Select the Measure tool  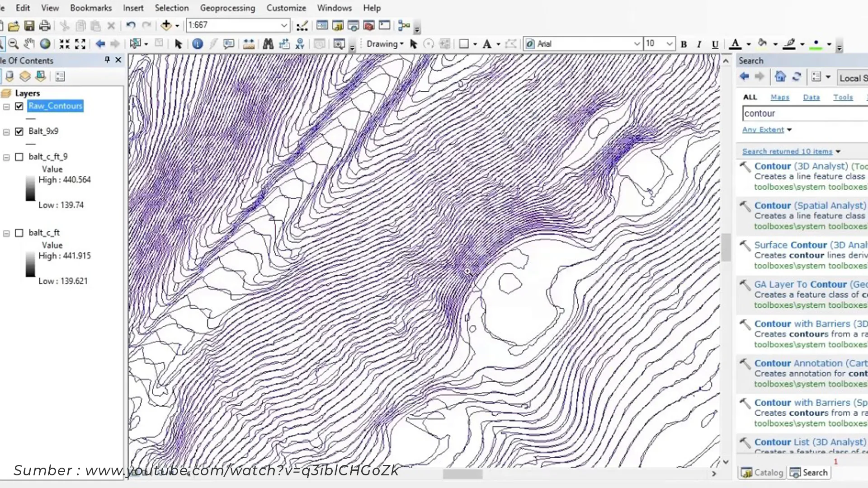tap(249, 44)
